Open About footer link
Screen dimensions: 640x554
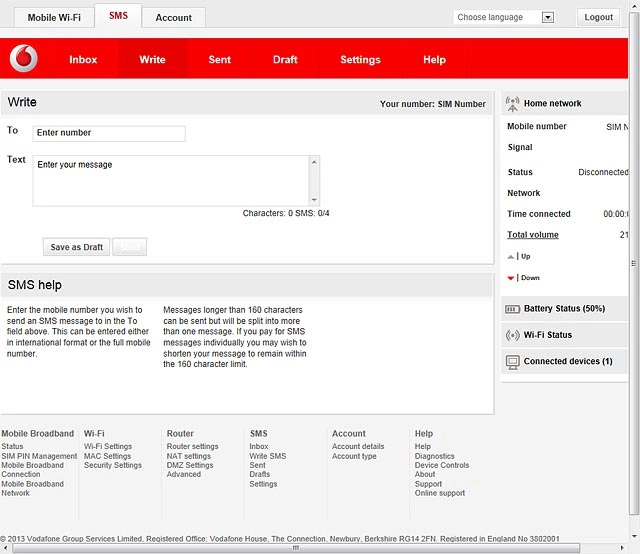[x=425, y=474]
